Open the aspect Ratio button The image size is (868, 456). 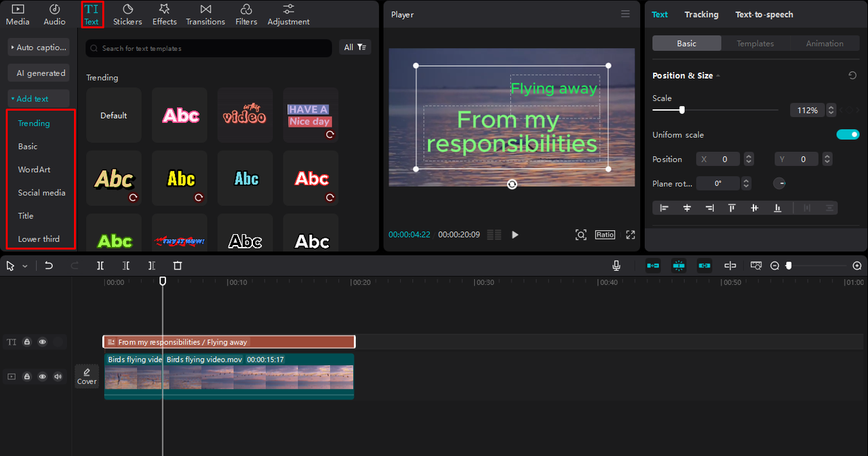pos(605,235)
